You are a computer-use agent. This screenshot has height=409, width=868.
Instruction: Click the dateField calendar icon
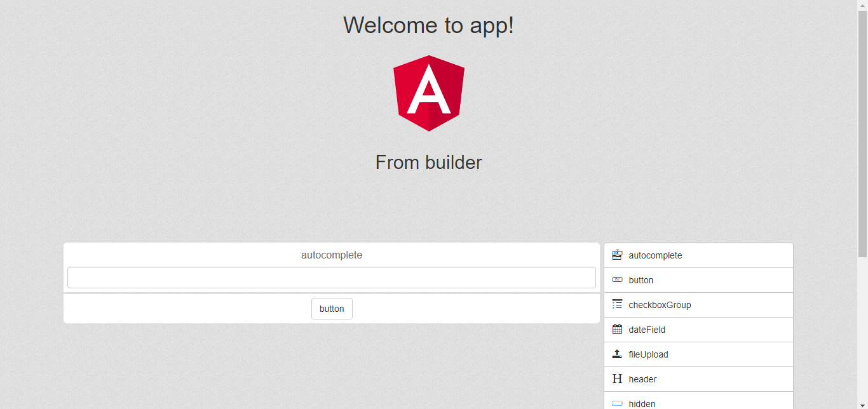click(x=617, y=330)
